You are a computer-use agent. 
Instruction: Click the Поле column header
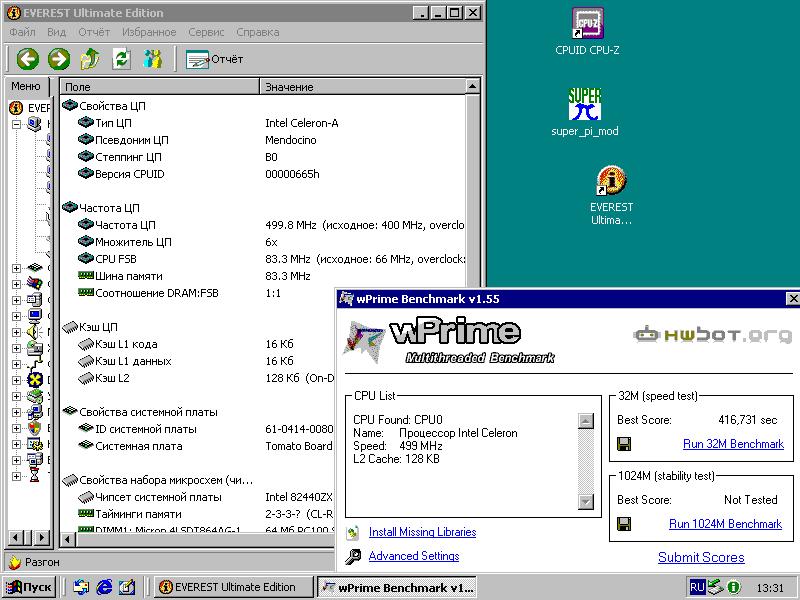pos(160,87)
